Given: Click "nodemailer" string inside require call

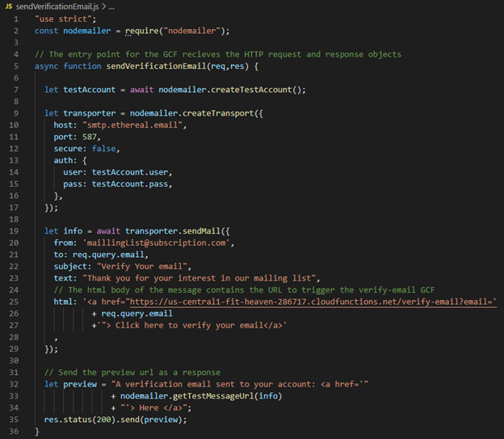Looking at the screenshot, I should coord(192,31).
